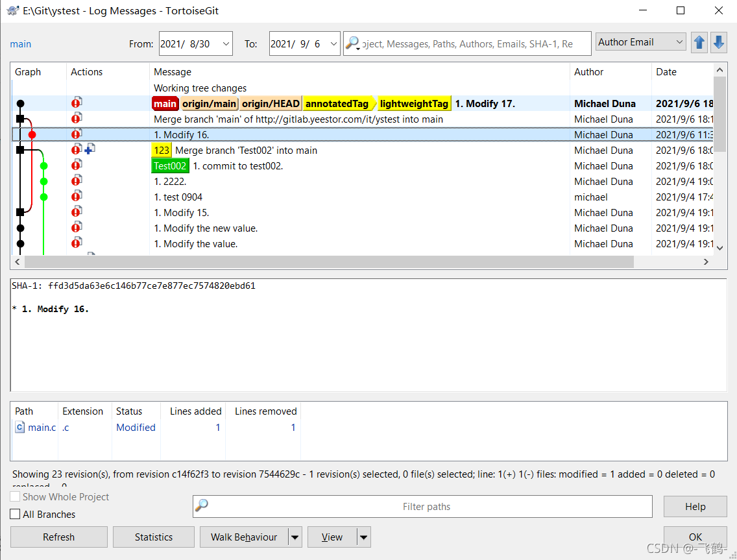The height and width of the screenshot is (560, 737).
Task: Select the '1. test 0904' commit row
Action: point(362,197)
